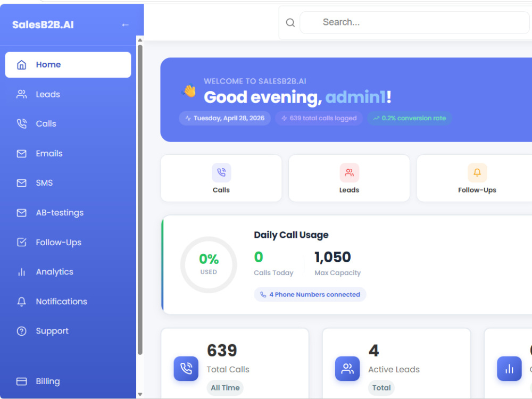Click the Tuesday, April 28, 2026 date badge

point(225,119)
